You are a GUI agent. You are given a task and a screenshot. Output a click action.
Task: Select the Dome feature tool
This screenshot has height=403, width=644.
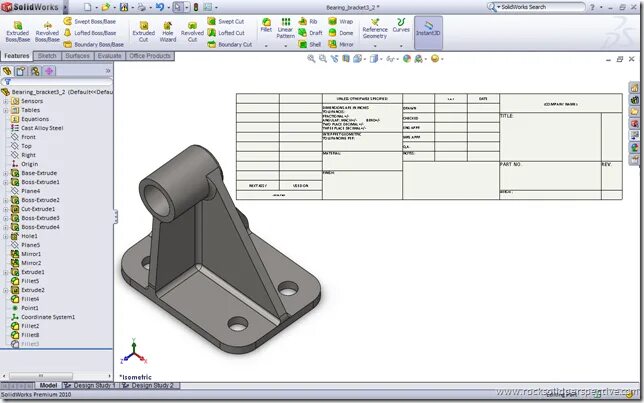coord(341,32)
